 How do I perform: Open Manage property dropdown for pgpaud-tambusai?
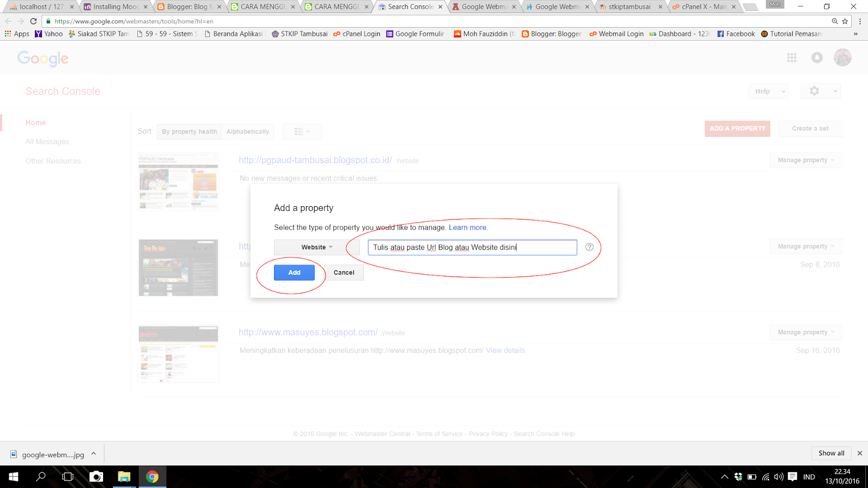[x=806, y=160]
